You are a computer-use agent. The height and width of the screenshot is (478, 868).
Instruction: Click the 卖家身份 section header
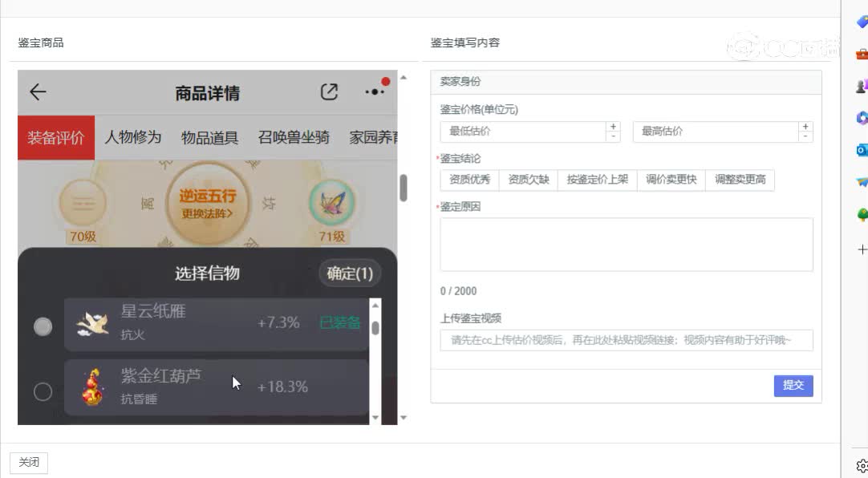[626, 82]
